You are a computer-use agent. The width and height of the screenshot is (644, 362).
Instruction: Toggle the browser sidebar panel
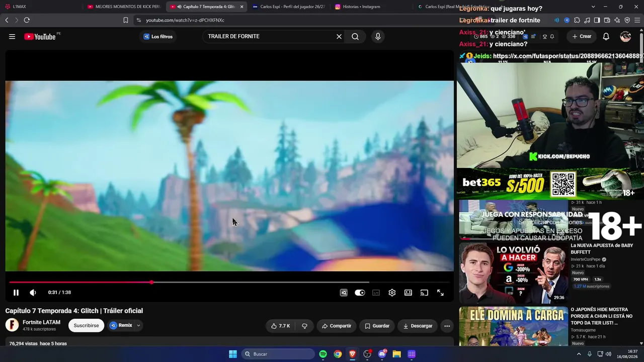pyautogui.click(x=597, y=20)
